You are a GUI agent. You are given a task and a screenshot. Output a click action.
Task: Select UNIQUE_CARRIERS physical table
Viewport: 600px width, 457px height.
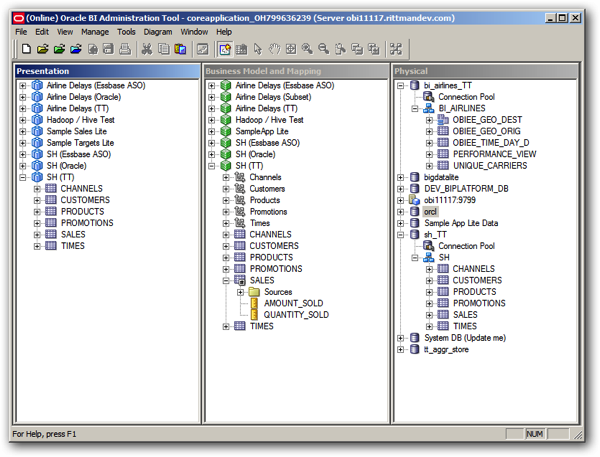coord(490,165)
